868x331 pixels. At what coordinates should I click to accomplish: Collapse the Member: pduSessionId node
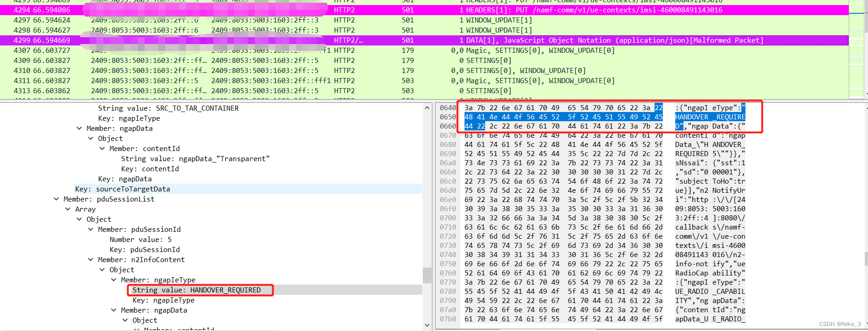point(91,230)
